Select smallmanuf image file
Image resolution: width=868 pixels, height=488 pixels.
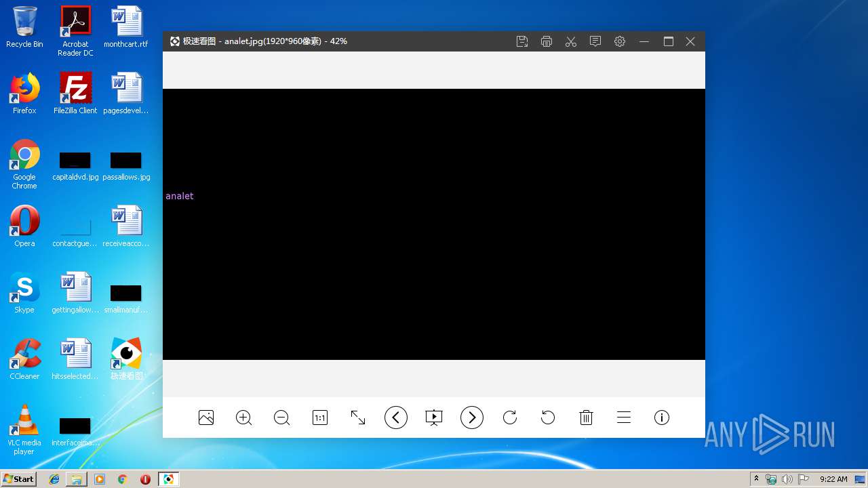pyautogui.click(x=126, y=300)
